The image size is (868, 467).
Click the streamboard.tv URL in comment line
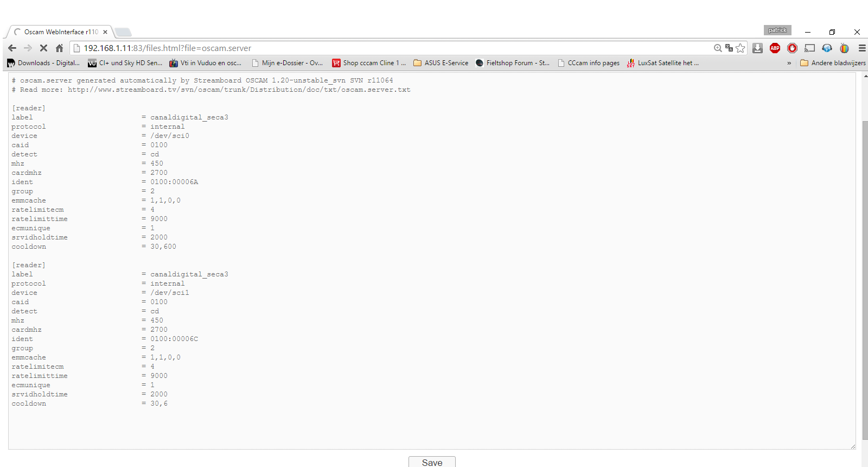239,90
